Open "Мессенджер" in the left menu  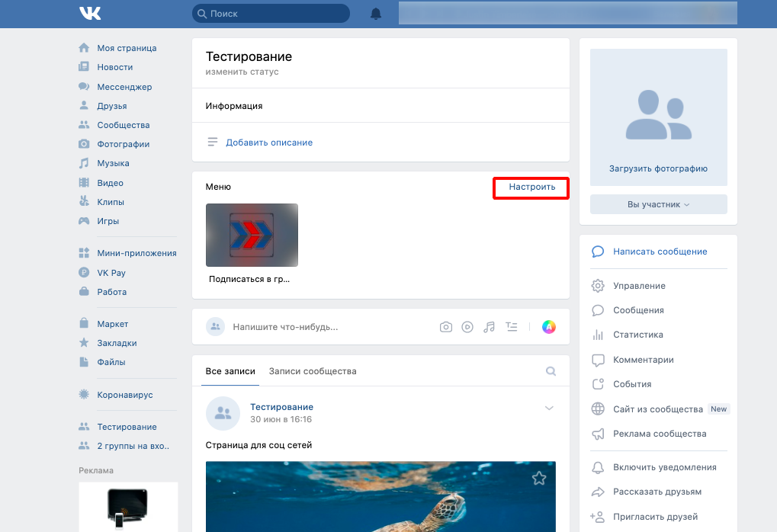(x=124, y=87)
